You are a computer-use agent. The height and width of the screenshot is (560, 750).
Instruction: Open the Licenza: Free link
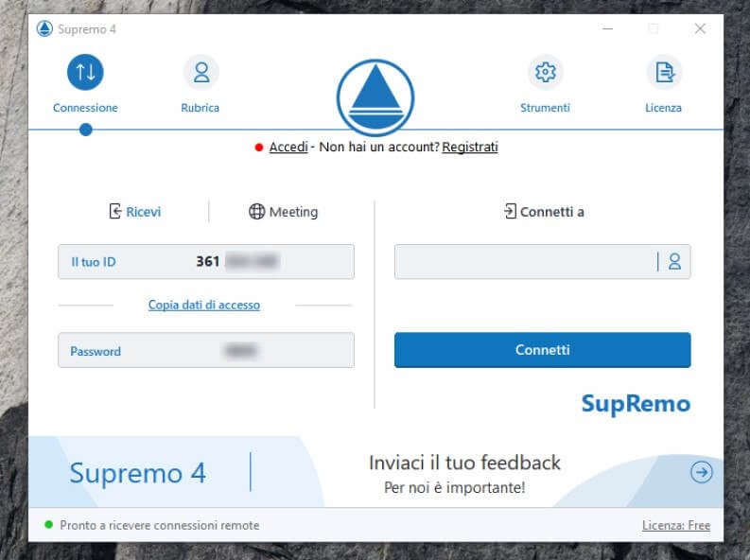click(676, 525)
